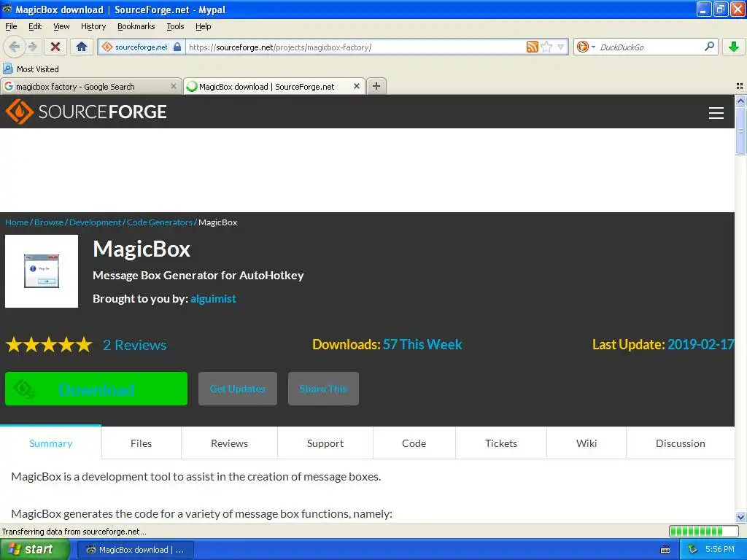
Task: Open the Bookmarks menu
Action: tap(136, 26)
